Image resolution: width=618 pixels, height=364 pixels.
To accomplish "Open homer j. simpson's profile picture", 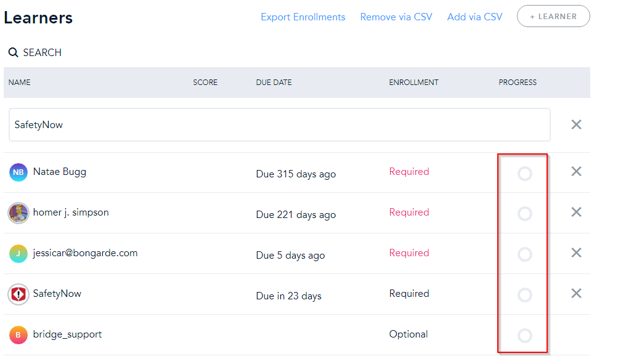I will pos(18,213).
